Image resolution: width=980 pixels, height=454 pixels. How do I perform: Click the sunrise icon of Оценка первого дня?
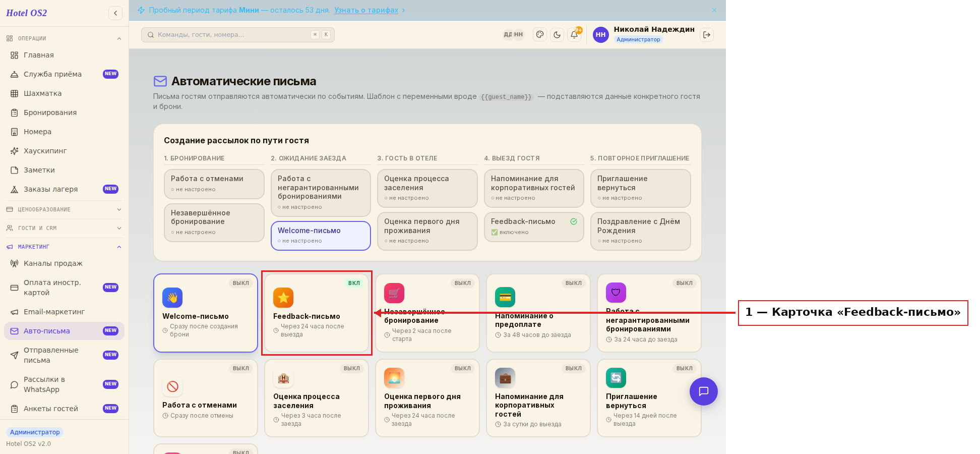coord(394,378)
